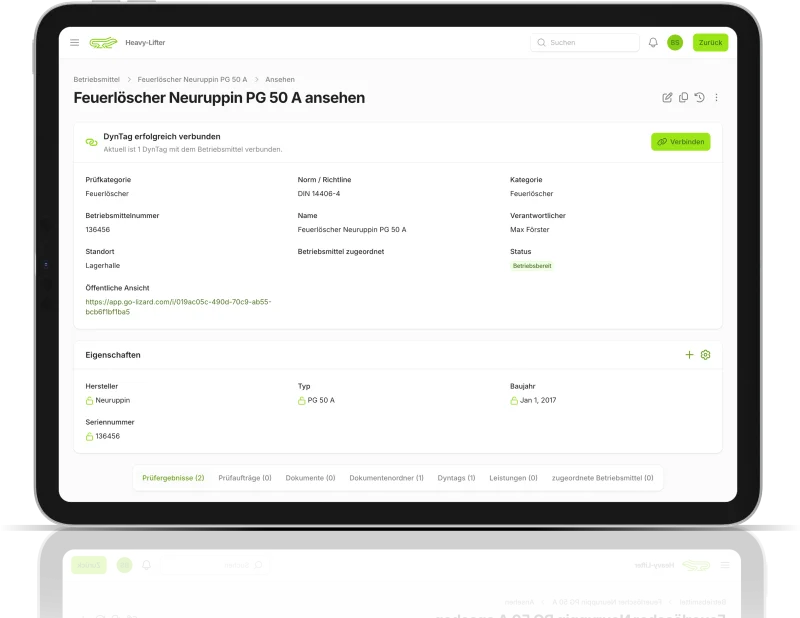The image size is (800, 618).
Task: Open the history clock icon
Action: tap(699, 98)
